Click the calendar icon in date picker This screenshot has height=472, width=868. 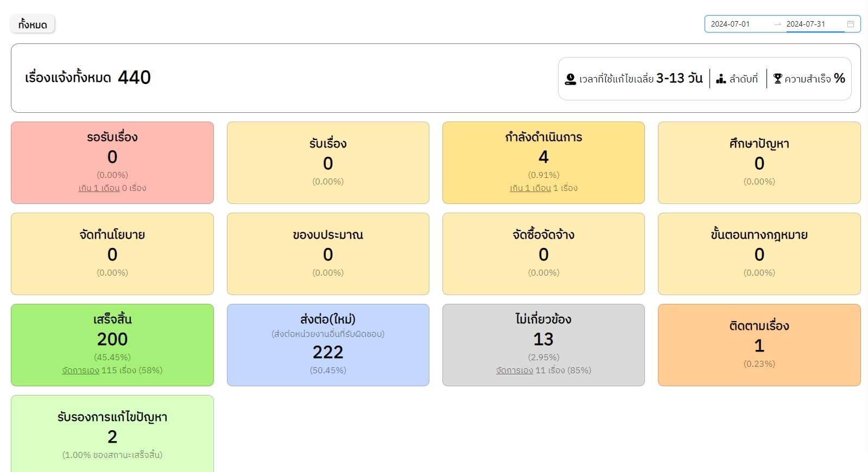850,24
